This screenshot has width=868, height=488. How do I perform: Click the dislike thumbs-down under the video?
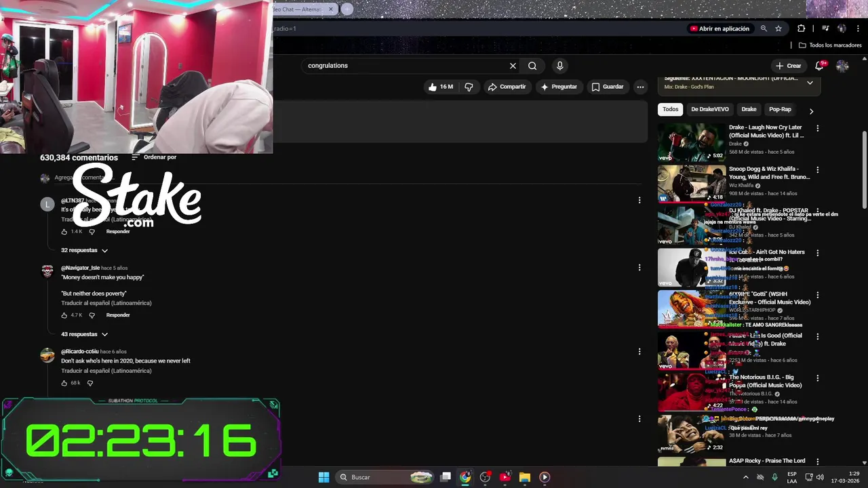pyautogui.click(x=469, y=87)
